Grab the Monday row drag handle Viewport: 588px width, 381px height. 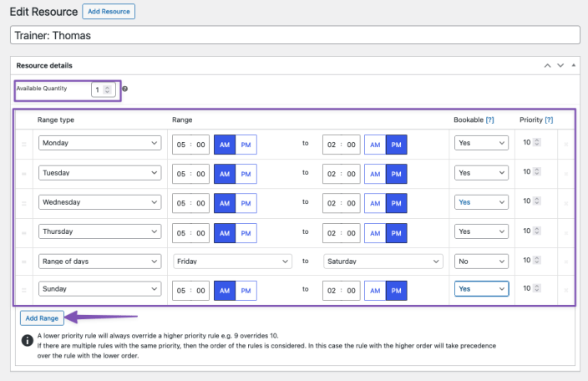(24, 145)
